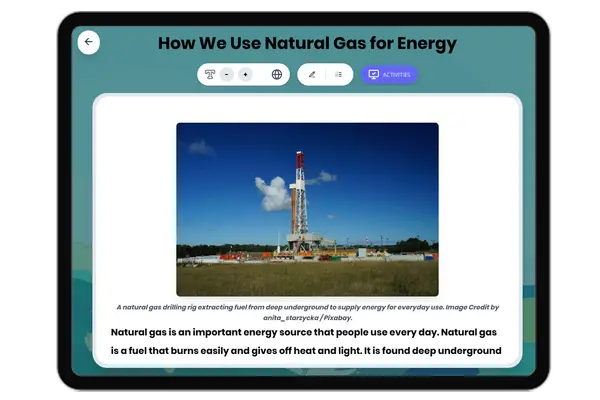Open the Activities button
This screenshot has width=600, height=400.
coord(389,74)
